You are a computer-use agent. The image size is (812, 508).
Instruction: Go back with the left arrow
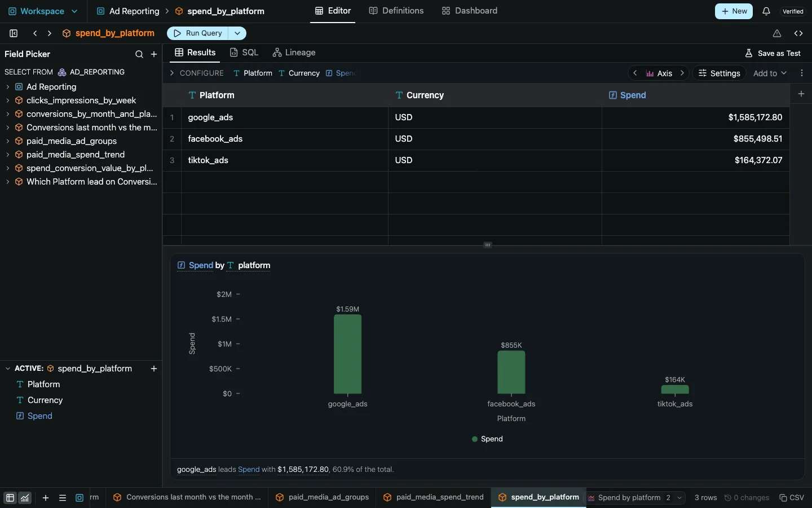35,33
